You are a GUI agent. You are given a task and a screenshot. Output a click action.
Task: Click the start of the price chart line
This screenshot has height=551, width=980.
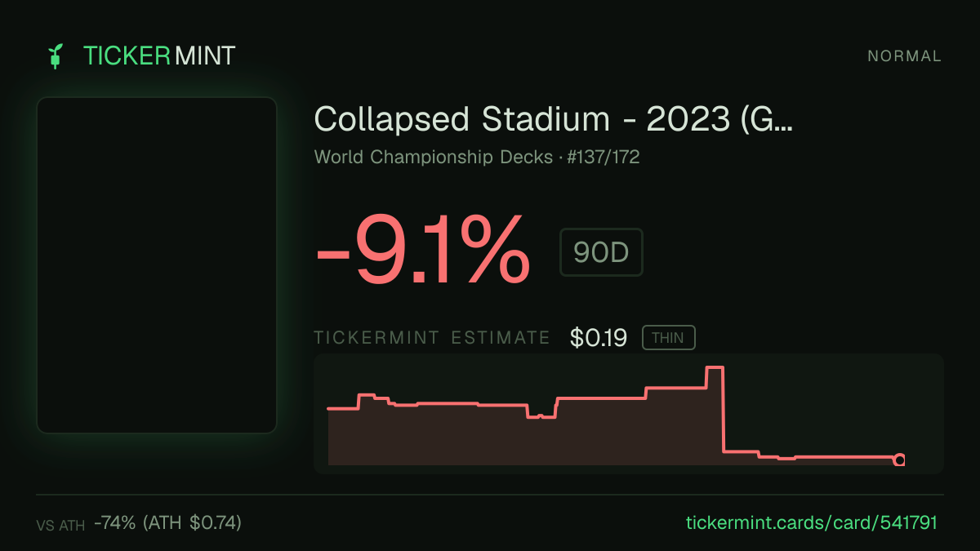click(328, 408)
